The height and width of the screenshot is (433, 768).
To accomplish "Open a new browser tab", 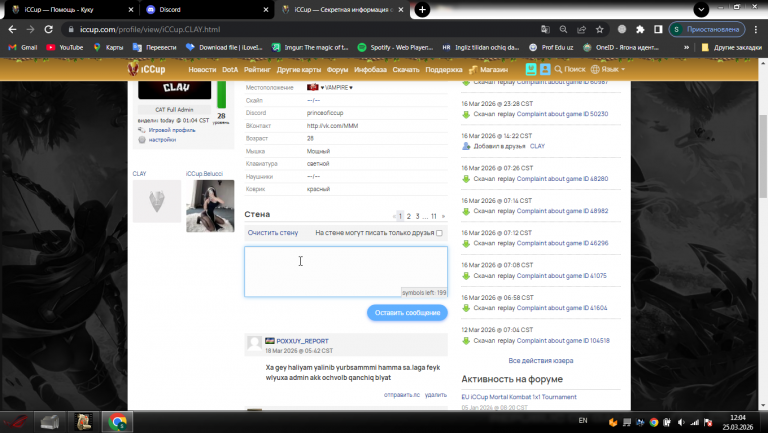I will coord(422,9).
